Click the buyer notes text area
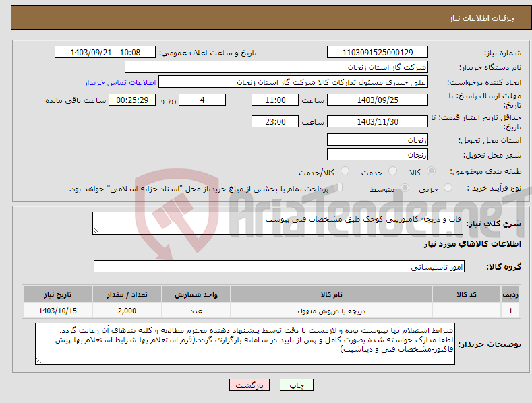This screenshot has height=403, width=532. pos(245,344)
